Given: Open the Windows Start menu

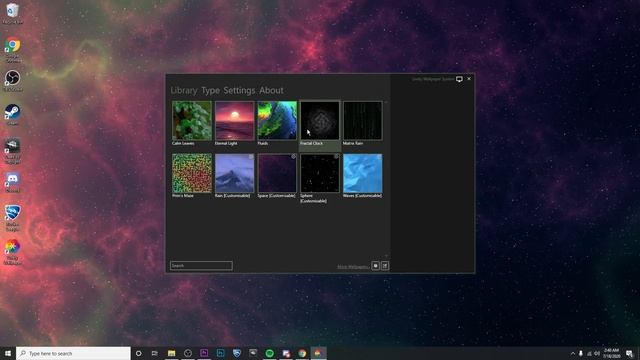Looking at the screenshot, I should coord(8,353).
